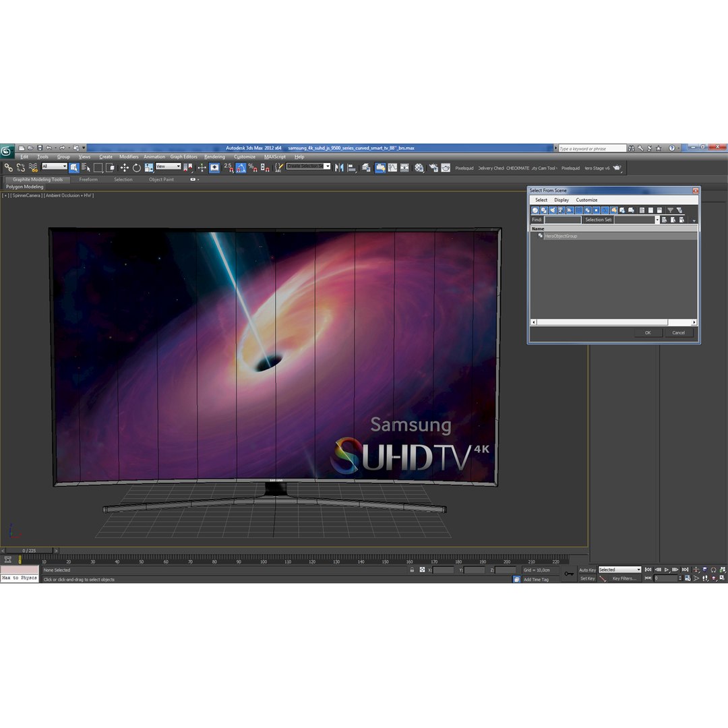Click the Align tool icon
This screenshot has width=728, height=728.
(351, 168)
